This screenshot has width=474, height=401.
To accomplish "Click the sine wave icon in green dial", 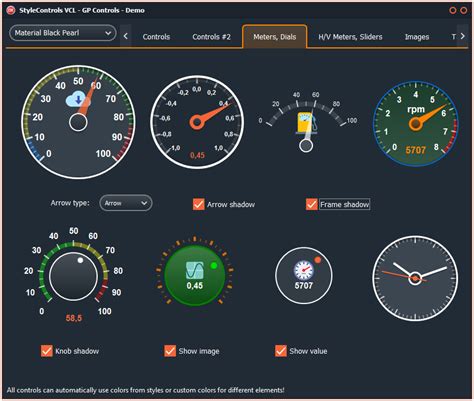I will (195, 270).
